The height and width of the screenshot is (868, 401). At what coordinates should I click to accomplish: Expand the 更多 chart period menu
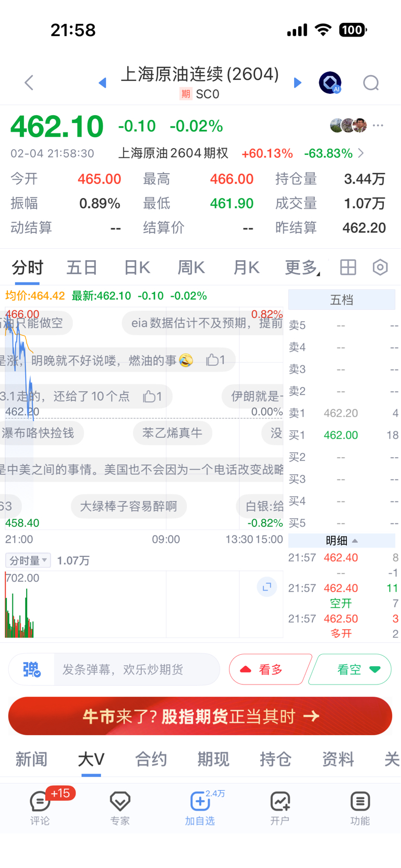(x=302, y=267)
